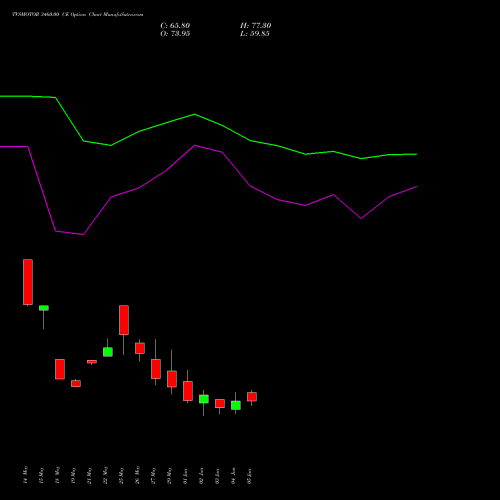Click the 14 May date label
Viewport: 500px width, 500px height.
pos(26,475)
